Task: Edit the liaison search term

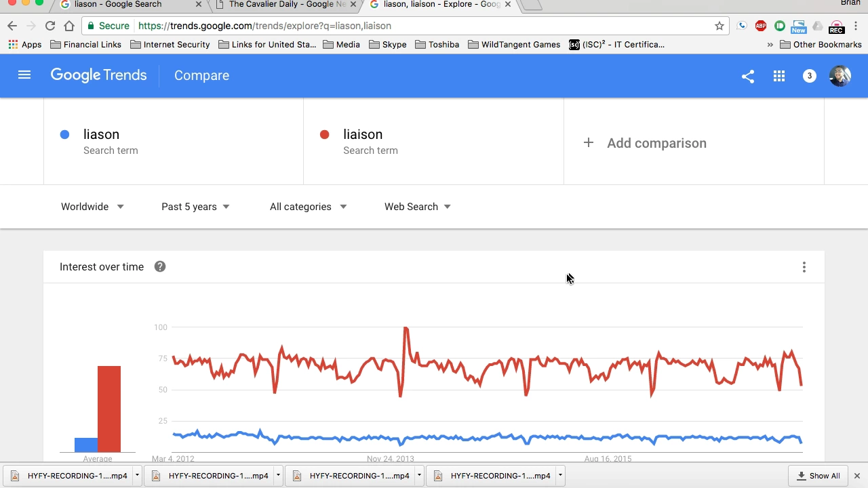Action: tap(363, 134)
